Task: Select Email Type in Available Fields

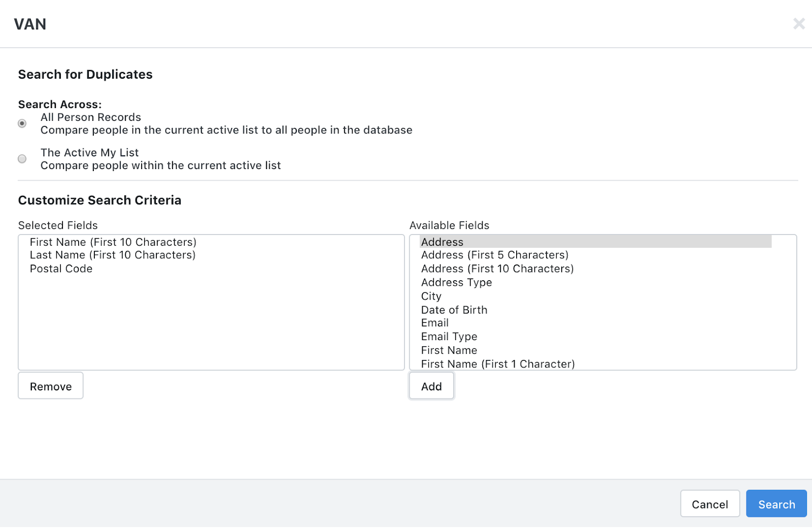Action: [x=449, y=337]
